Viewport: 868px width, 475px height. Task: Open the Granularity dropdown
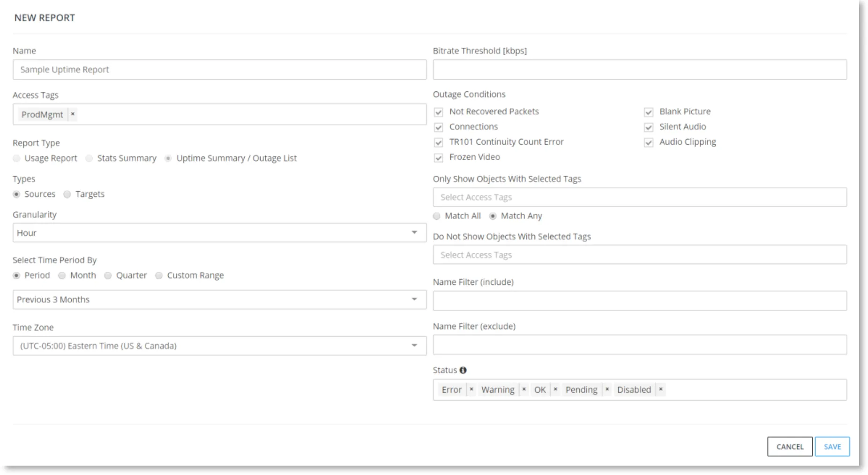(x=219, y=233)
